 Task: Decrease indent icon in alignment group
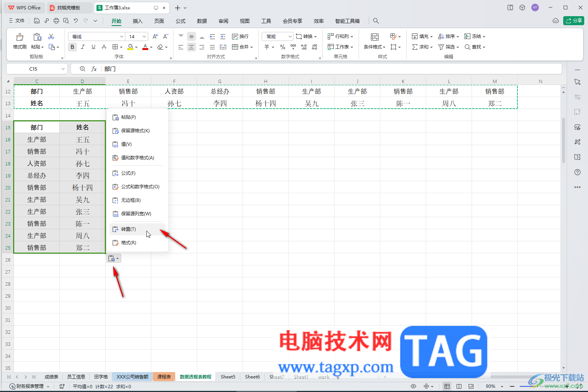(213, 36)
